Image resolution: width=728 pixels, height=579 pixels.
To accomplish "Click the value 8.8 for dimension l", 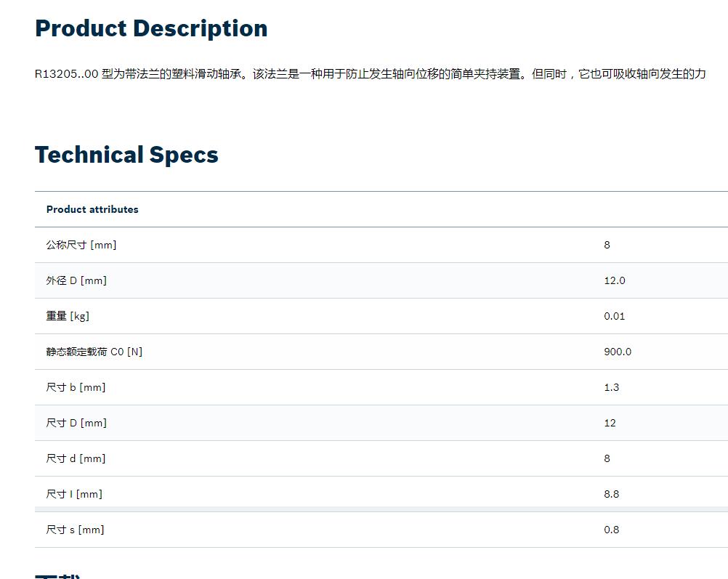I will click(612, 494).
